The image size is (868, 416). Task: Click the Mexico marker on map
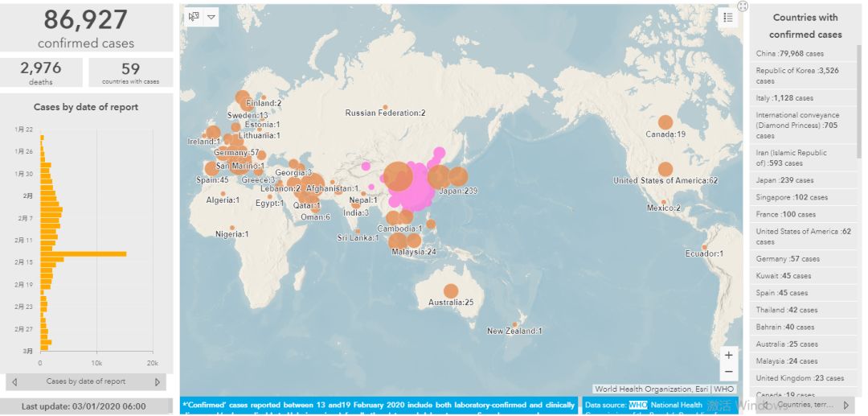tap(664, 202)
